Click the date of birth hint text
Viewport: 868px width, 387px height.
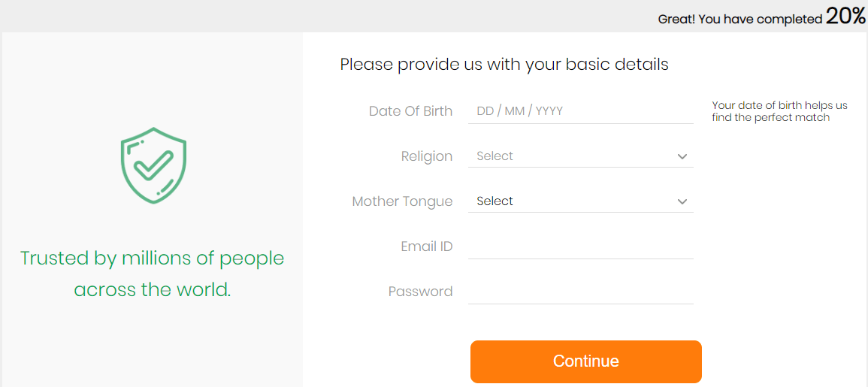(779, 111)
